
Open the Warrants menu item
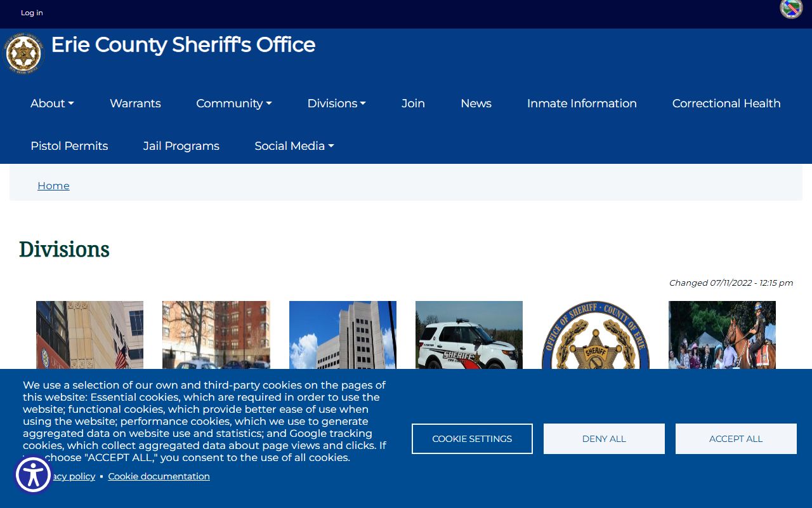pos(135,104)
